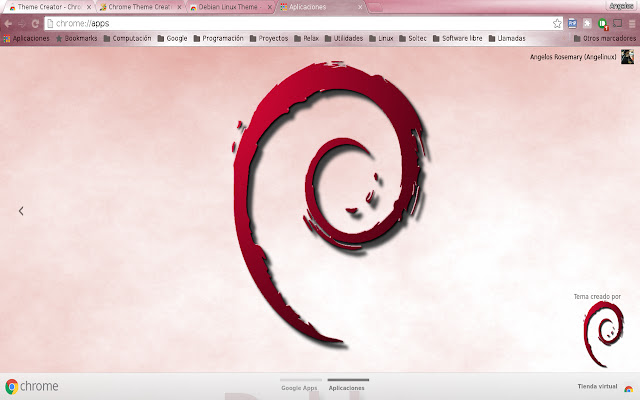Close the Chrome Theme Creator tab

point(179,7)
